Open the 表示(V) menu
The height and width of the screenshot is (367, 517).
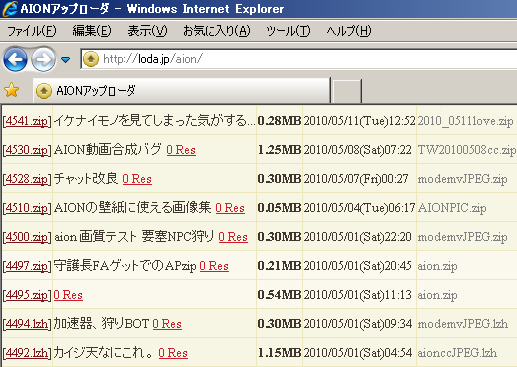tap(147, 31)
